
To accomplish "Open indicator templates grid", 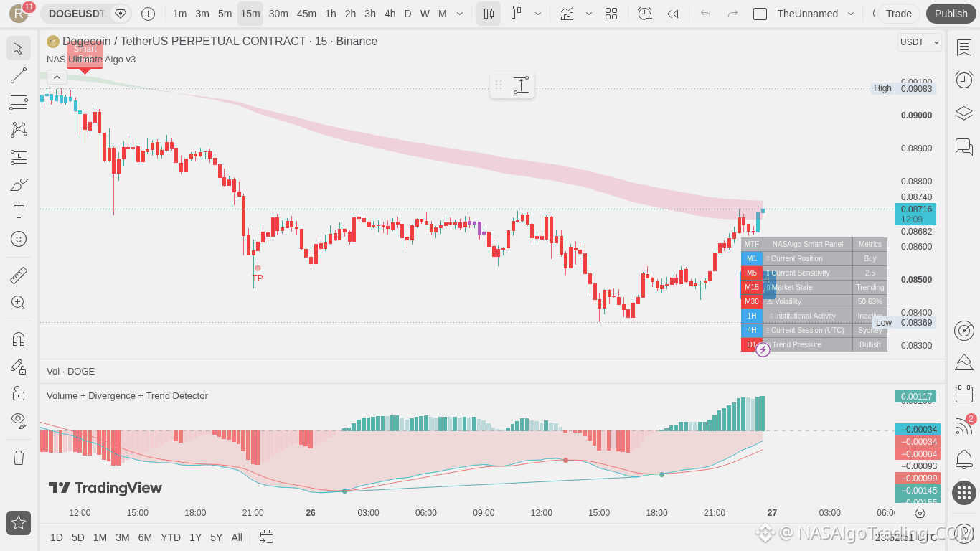I will (611, 14).
